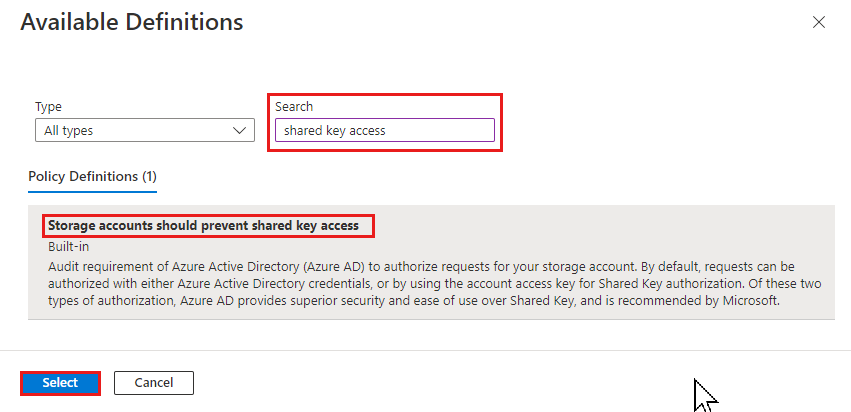Pick the grey policy definition result row
This screenshot has width=851, height=412.
(x=431, y=262)
